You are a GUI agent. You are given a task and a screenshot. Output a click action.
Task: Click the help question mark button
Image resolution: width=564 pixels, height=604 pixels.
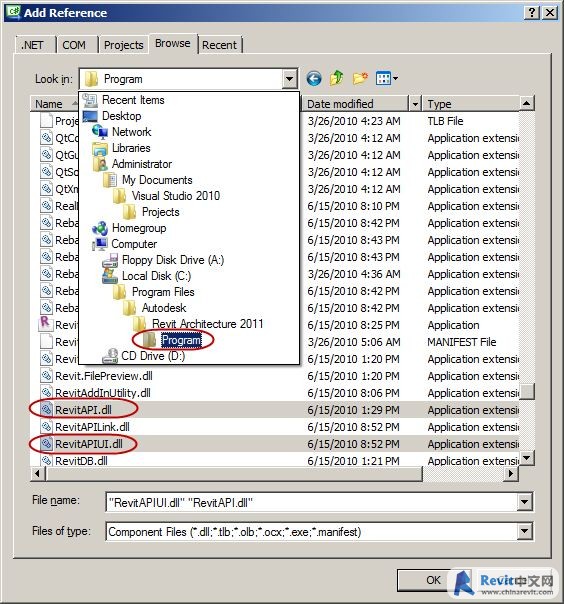click(532, 13)
